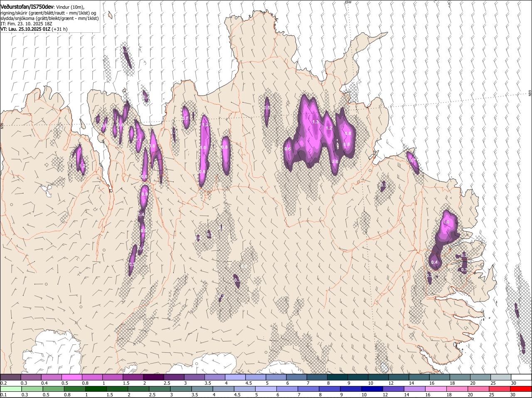Click the top-row swatch labeled 2.5
Viewport: 532px width, 398px height.
(174, 377)
